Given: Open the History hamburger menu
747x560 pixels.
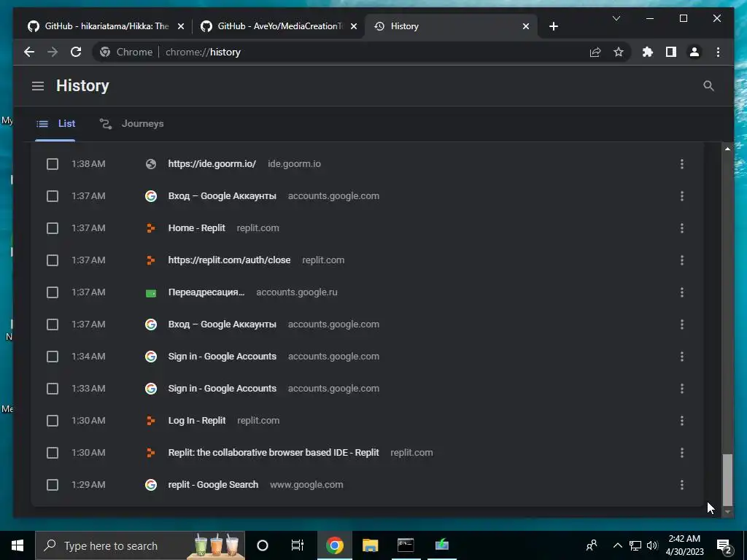Looking at the screenshot, I should pos(38,86).
